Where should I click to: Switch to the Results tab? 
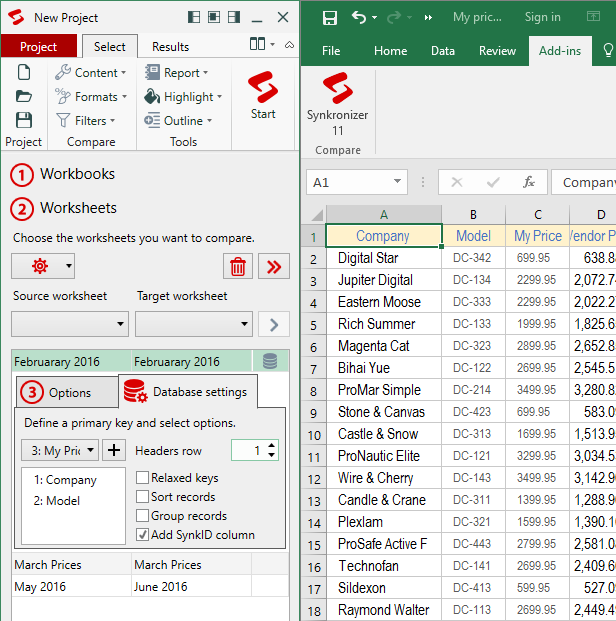(x=170, y=47)
